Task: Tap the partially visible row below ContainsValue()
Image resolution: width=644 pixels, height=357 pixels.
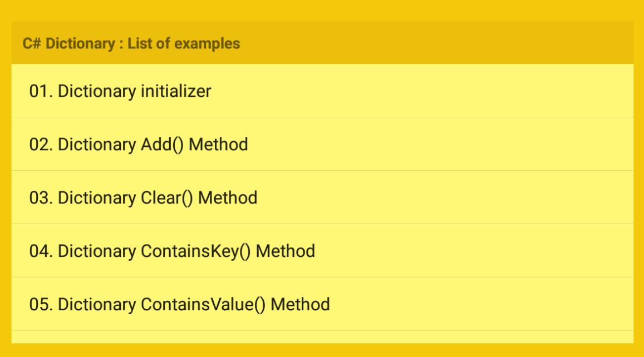Action: [x=322, y=337]
